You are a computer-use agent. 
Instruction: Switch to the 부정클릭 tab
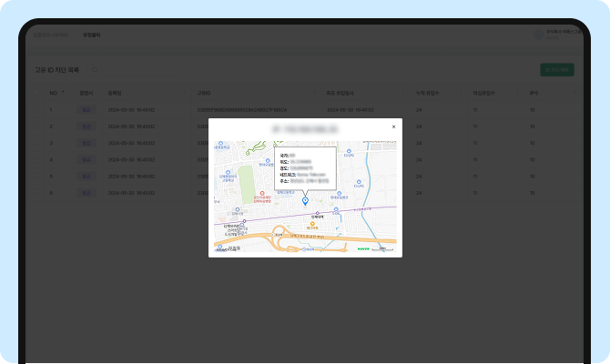91,35
